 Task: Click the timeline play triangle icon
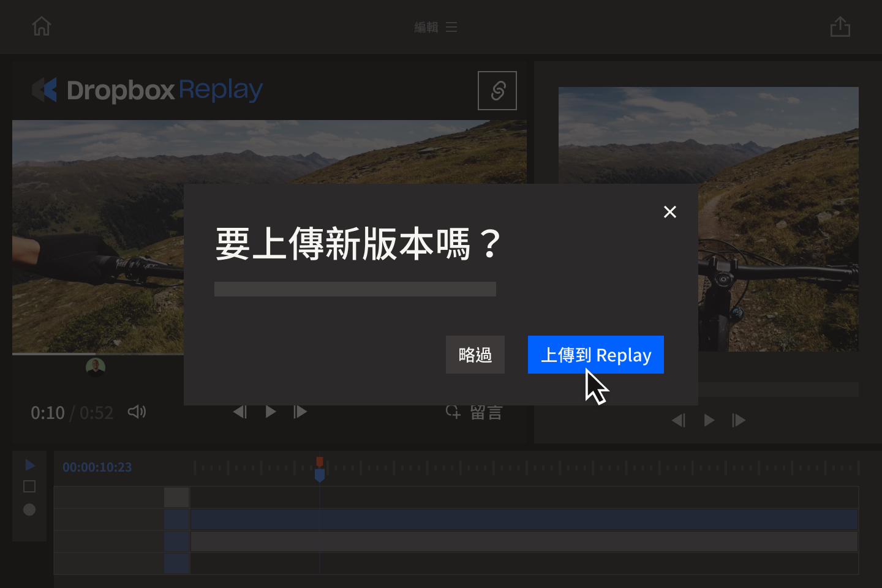(29, 466)
